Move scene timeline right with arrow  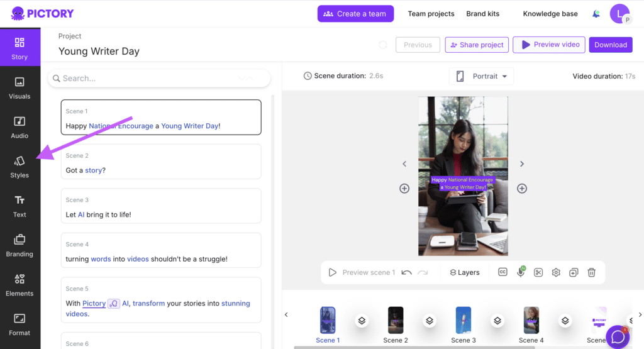640,315
